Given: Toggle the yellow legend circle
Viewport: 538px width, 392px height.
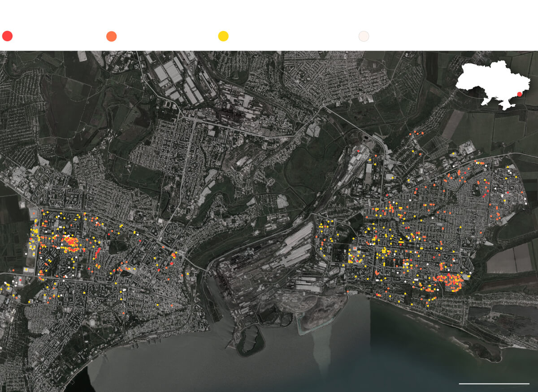Looking at the screenshot, I should [223, 36].
